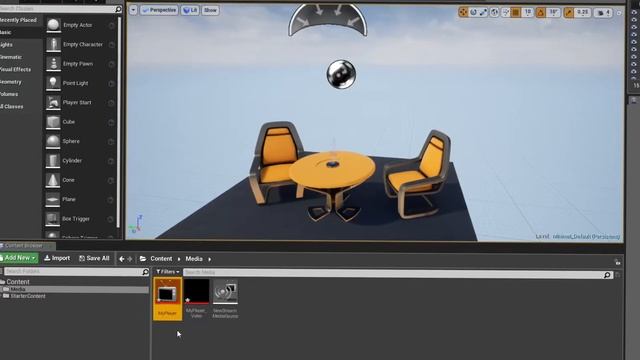Click the folder path picker icon
Image resolution: width=640 pixels, height=360 pixels.
[143, 259]
